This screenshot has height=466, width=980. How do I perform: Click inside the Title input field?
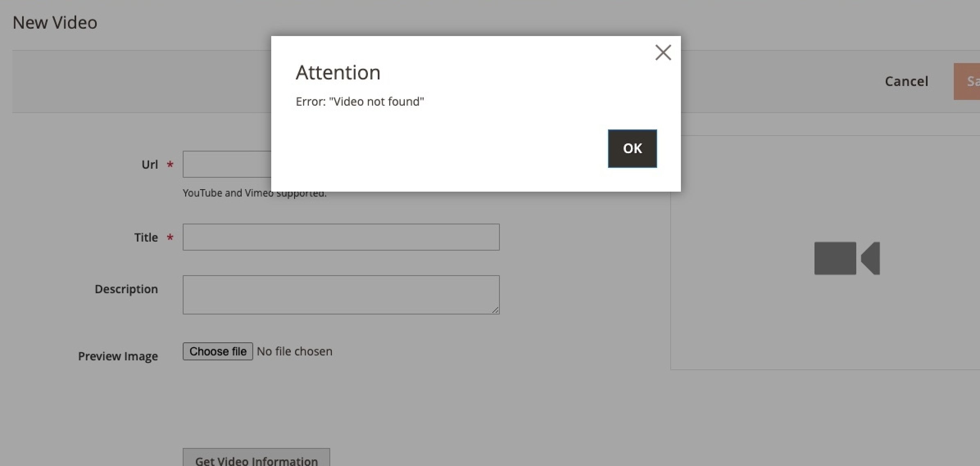pos(341,237)
